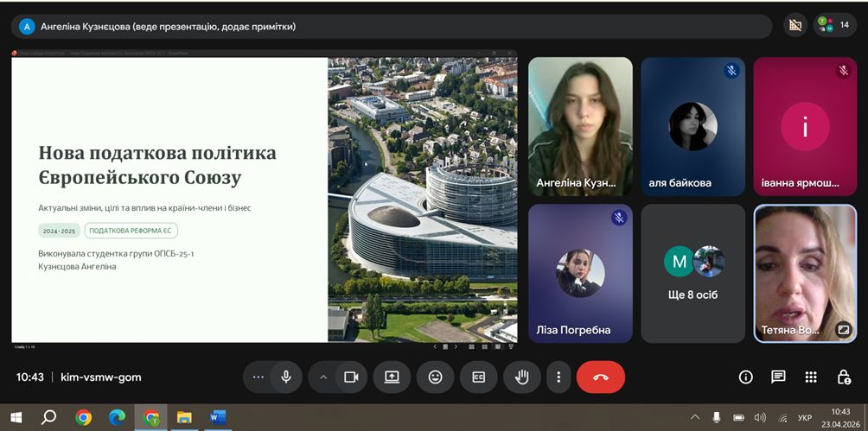Open the chat panel icon

[778, 377]
